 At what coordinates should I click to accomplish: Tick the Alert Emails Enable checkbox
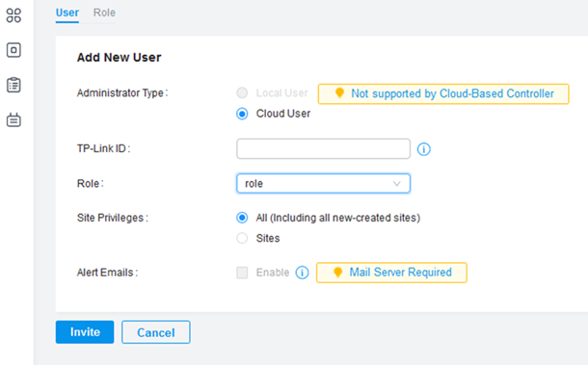click(242, 273)
